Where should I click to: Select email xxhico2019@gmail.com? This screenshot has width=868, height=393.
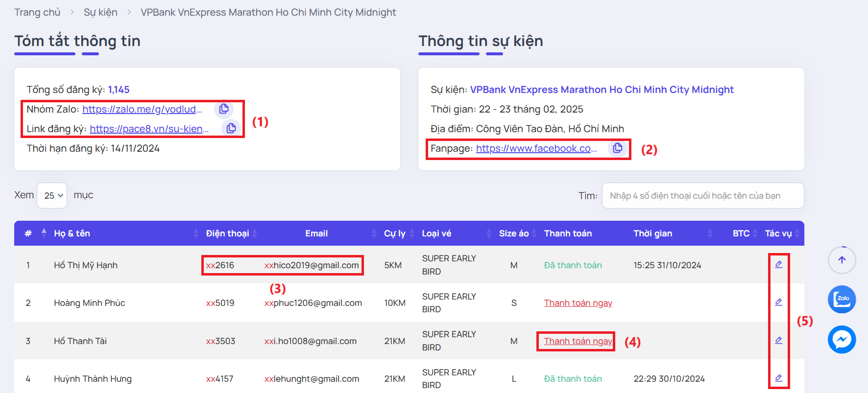point(312,265)
